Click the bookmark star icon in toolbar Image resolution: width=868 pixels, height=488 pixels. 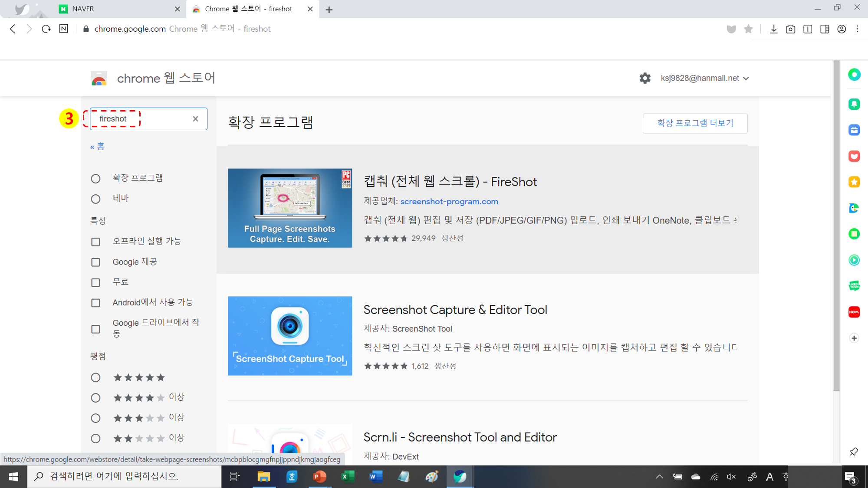[x=748, y=29]
